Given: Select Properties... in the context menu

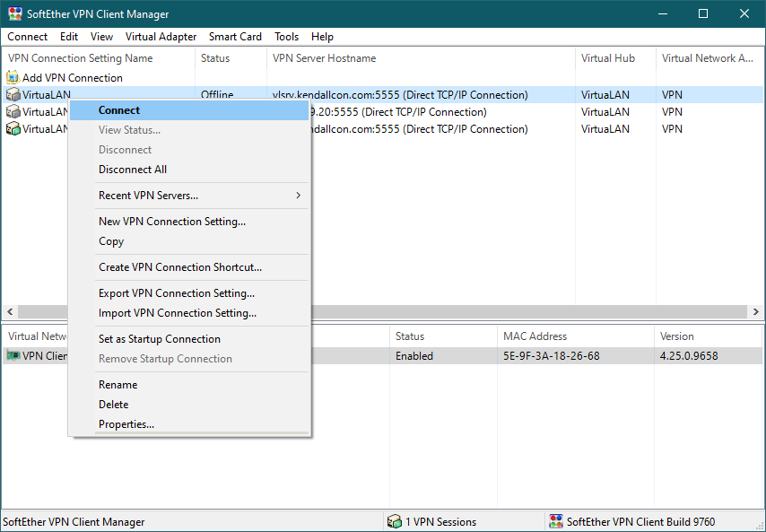Looking at the screenshot, I should [126, 424].
